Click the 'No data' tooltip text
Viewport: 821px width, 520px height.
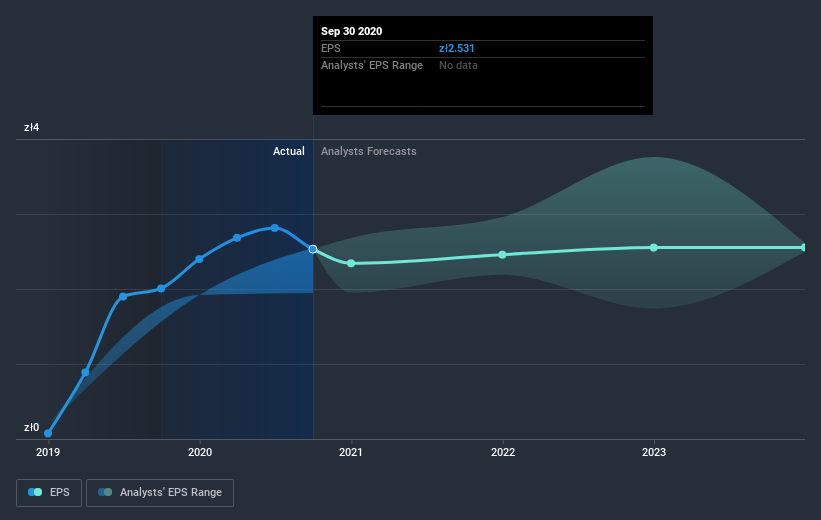pyautogui.click(x=458, y=65)
